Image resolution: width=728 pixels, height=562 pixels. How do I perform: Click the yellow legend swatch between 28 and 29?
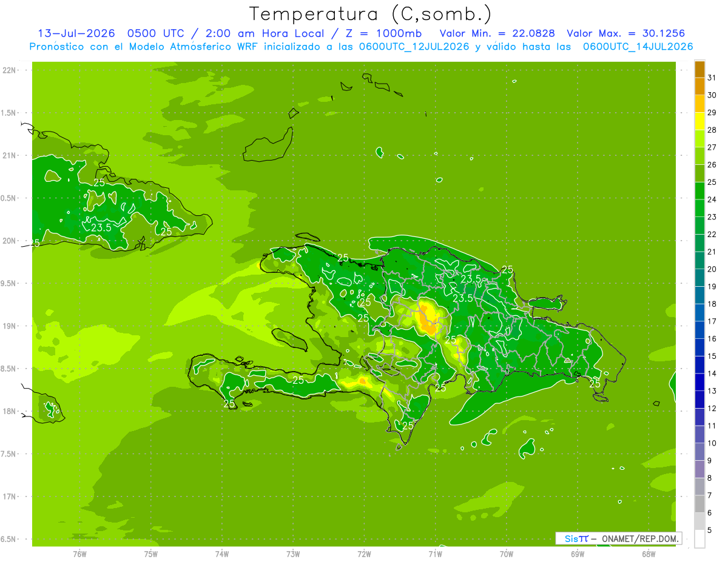point(699,121)
